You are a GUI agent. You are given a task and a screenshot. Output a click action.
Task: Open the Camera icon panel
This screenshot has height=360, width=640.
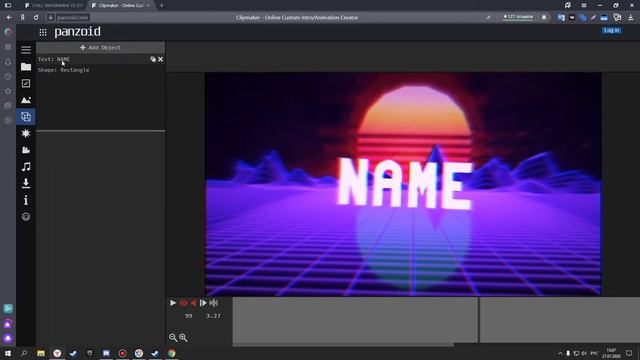pos(26,150)
